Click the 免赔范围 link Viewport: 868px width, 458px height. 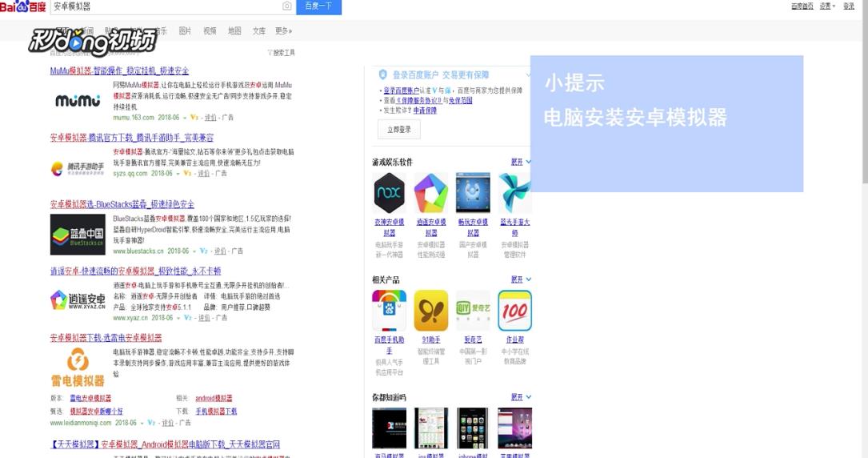point(461,100)
